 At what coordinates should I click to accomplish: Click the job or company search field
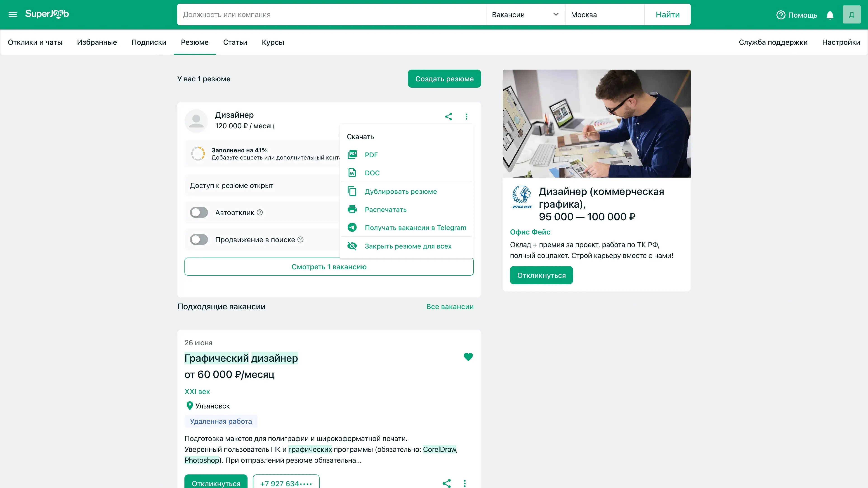click(x=331, y=14)
